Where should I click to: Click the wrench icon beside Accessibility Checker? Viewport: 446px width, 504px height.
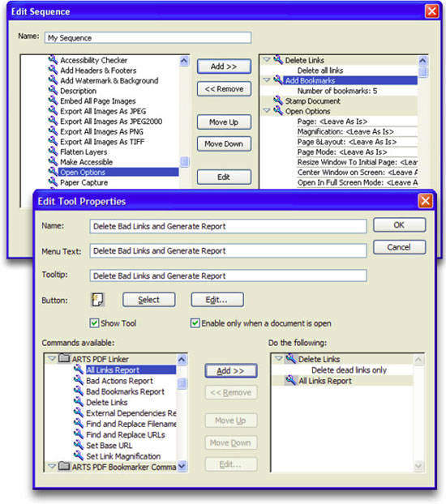click(53, 59)
